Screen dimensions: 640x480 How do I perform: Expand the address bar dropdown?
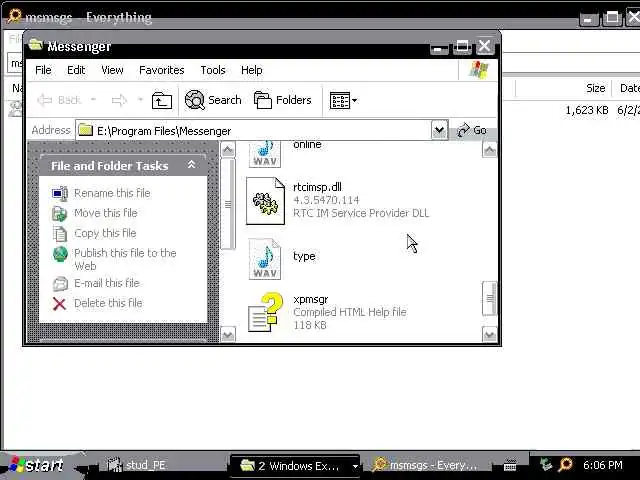tap(440, 130)
